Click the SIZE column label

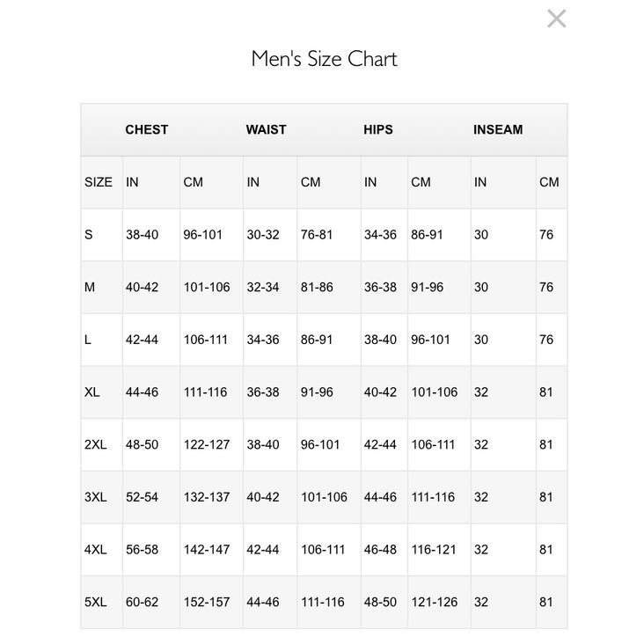pos(99,182)
